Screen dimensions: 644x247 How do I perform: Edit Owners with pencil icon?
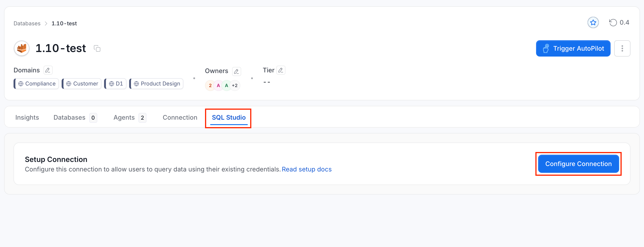(x=236, y=71)
